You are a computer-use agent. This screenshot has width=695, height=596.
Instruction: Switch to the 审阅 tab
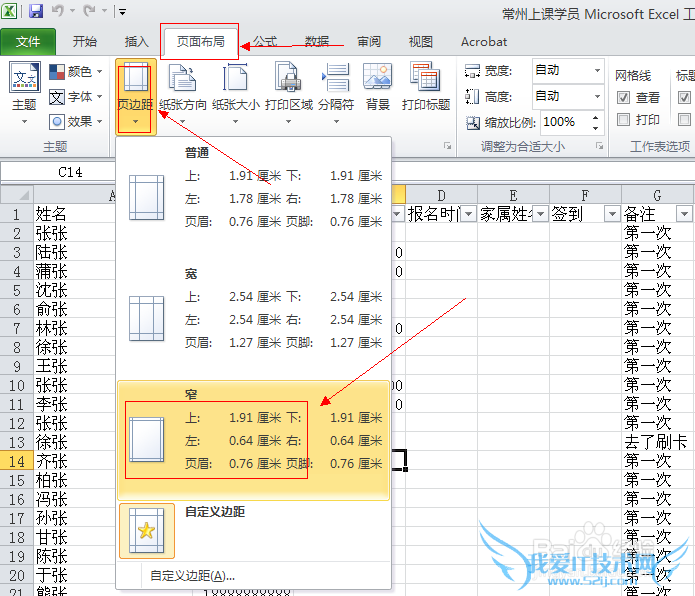coord(369,42)
